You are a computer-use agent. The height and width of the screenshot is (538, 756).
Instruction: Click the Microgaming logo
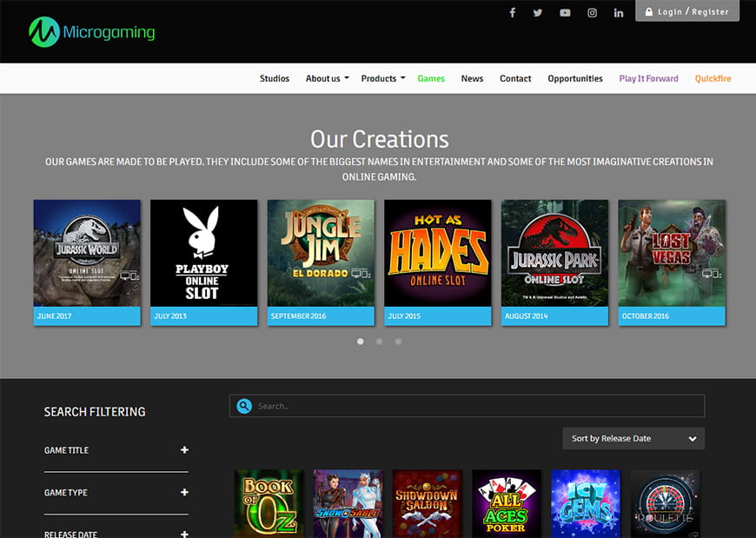pos(91,32)
